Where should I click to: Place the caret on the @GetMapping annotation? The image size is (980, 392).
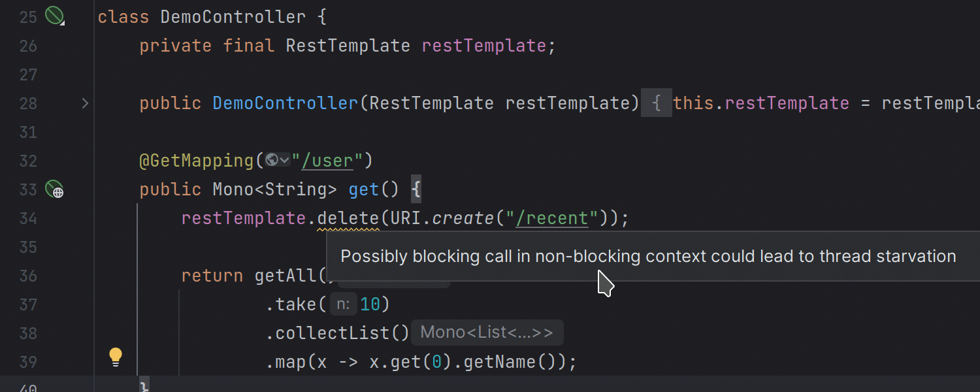(x=197, y=160)
